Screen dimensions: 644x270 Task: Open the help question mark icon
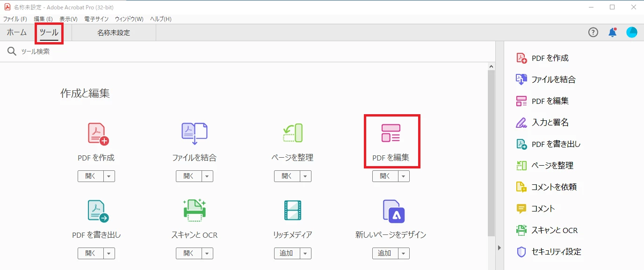coord(593,32)
